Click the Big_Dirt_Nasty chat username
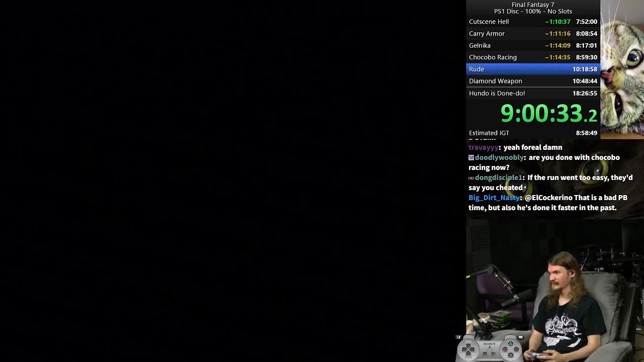Image resolution: width=644 pixels, height=362 pixels. click(x=493, y=198)
